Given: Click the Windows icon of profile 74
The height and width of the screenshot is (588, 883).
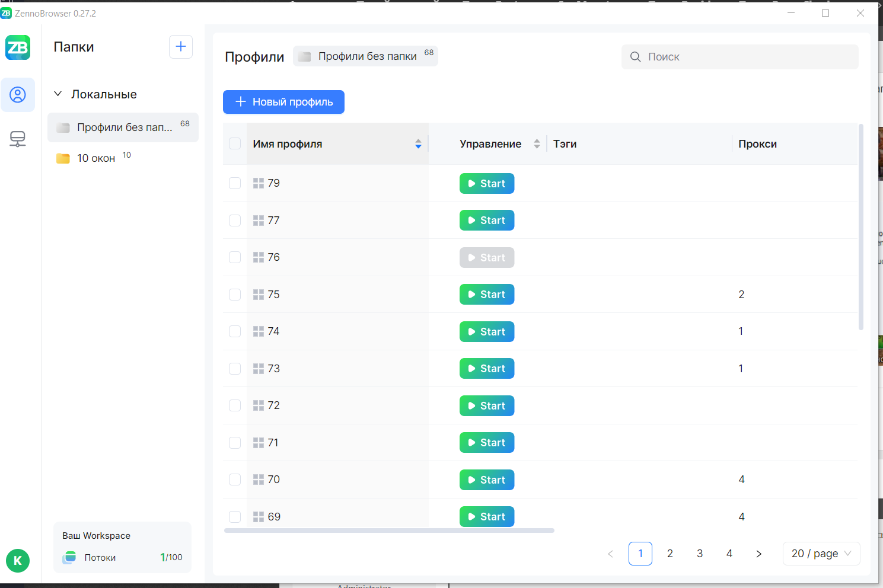Looking at the screenshot, I should pos(259,331).
